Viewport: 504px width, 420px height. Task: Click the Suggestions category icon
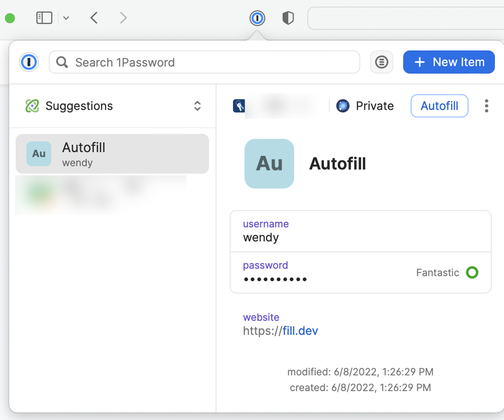pos(32,106)
